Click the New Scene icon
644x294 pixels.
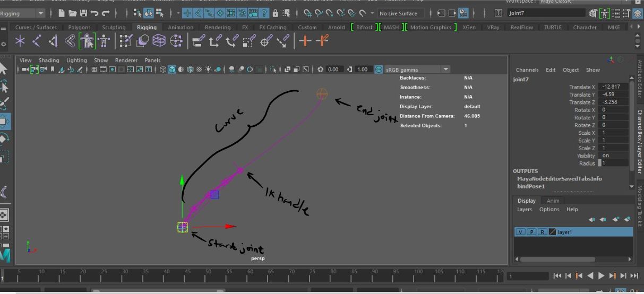point(62,13)
